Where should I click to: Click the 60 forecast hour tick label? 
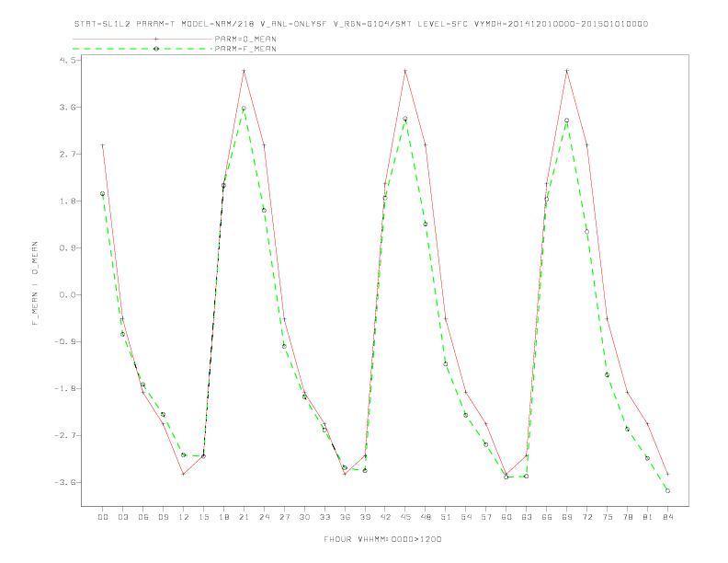(506, 517)
